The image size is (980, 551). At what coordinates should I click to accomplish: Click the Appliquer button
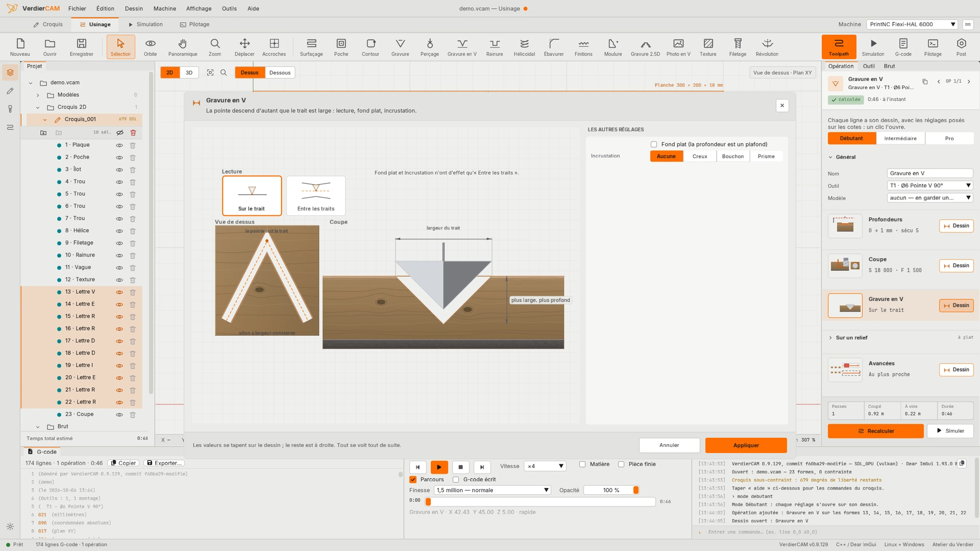pyautogui.click(x=746, y=445)
